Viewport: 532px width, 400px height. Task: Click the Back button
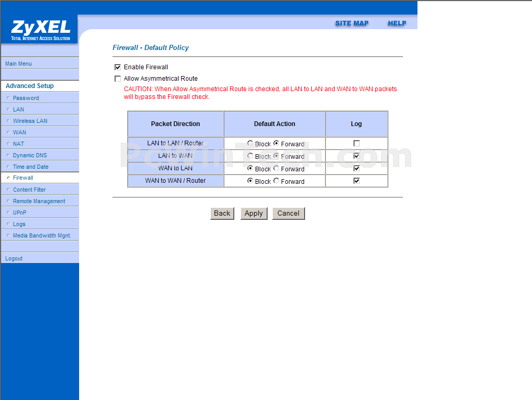tap(222, 214)
